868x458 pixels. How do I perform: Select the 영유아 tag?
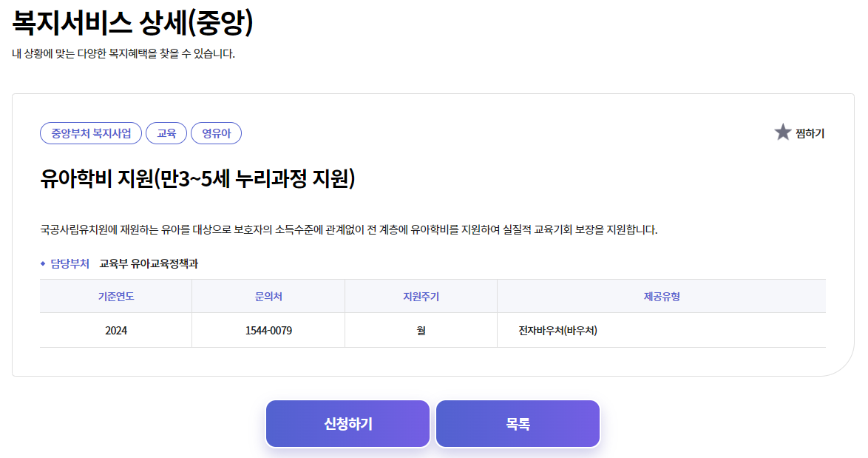tap(216, 133)
